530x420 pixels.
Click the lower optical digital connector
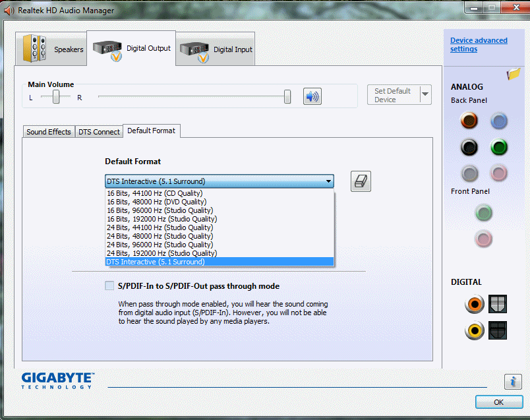[x=498, y=330]
